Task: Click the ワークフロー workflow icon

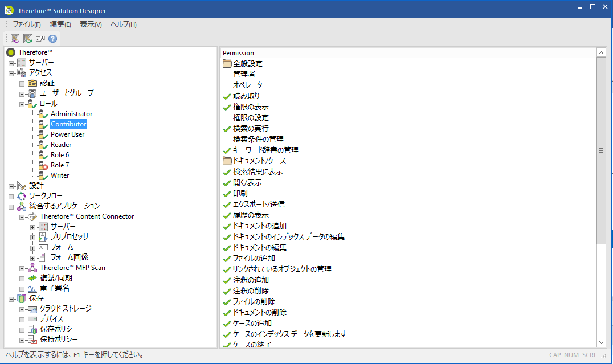Action: (22, 196)
